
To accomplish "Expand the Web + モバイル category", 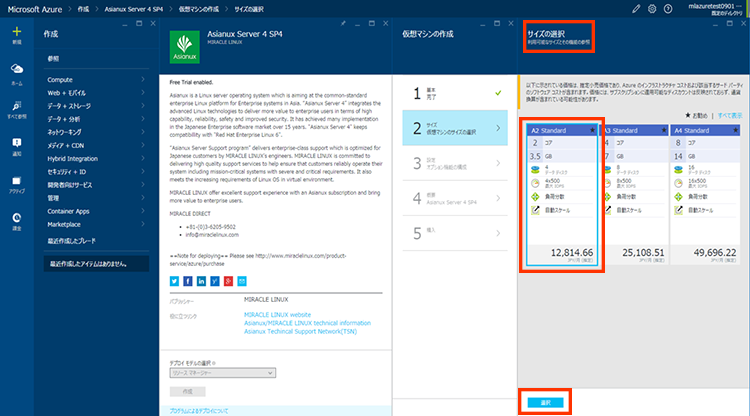I will 96,93.
